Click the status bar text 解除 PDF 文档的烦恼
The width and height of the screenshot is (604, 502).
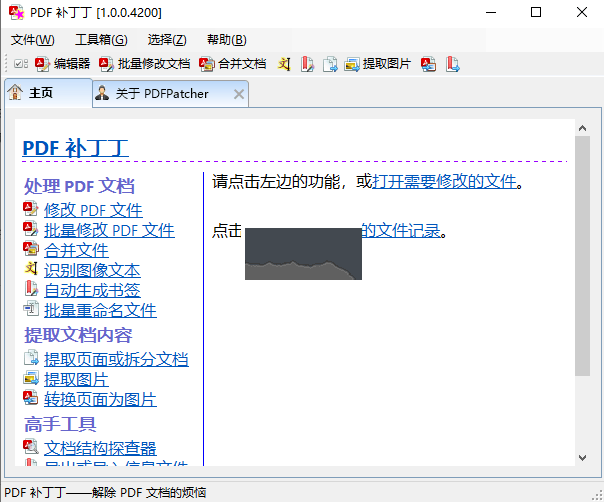149,493
